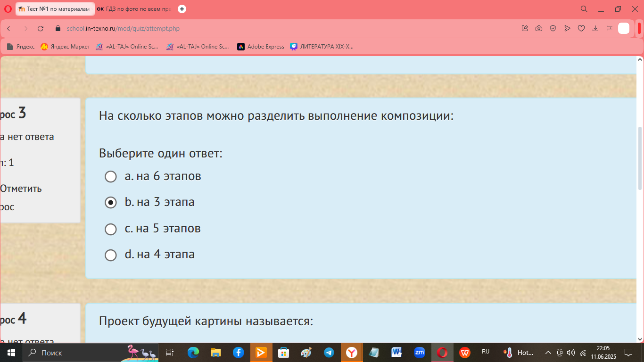The width and height of the screenshot is (644, 362).
Task: Open the RU language switcher in the taskbar
Action: point(486,352)
